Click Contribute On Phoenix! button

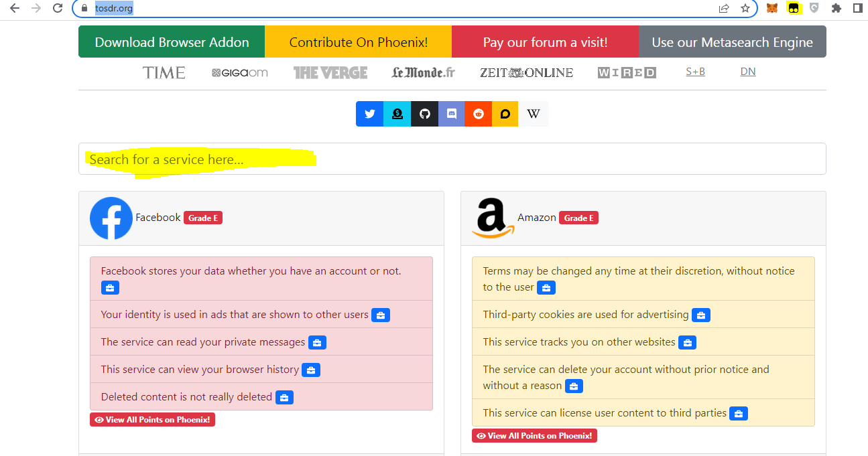point(359,42)
